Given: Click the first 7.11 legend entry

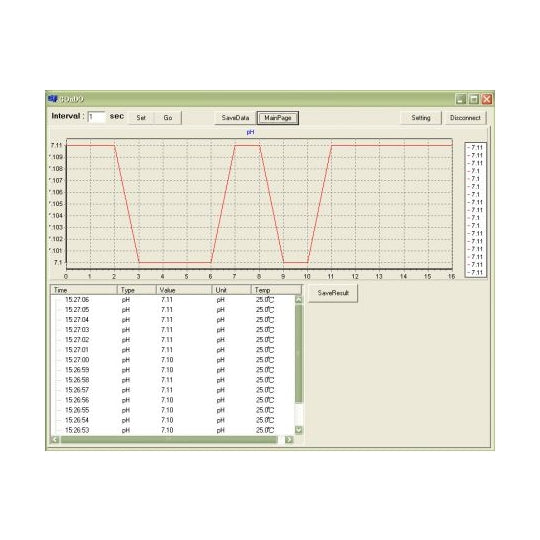Looking at the screenshot, I should tap(475, 147).
